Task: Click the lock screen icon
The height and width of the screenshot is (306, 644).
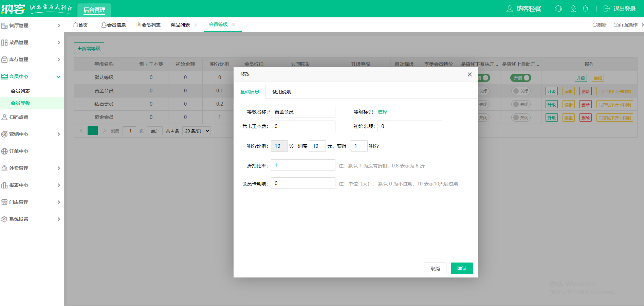Action: tap(573, 9)
